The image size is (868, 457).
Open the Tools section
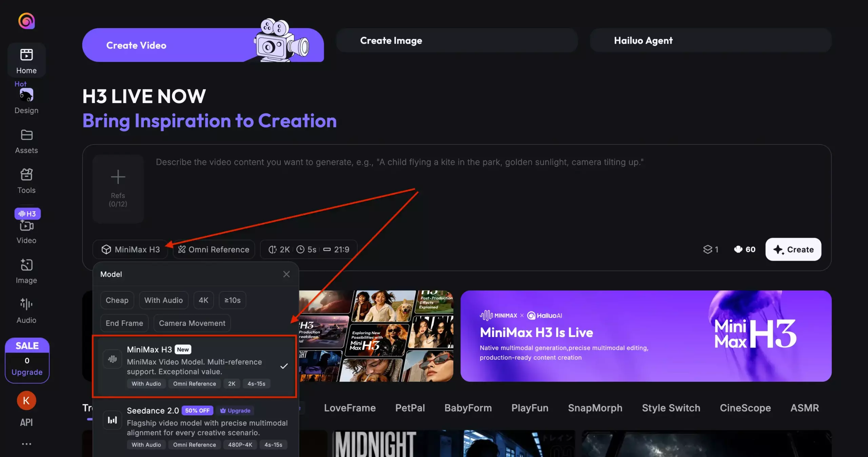(26, 181)
